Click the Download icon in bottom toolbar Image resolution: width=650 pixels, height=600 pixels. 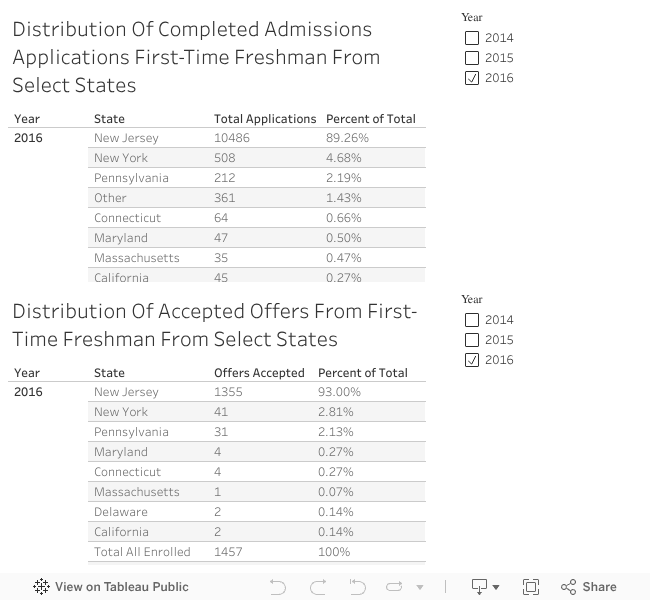(x=479, y=587)
